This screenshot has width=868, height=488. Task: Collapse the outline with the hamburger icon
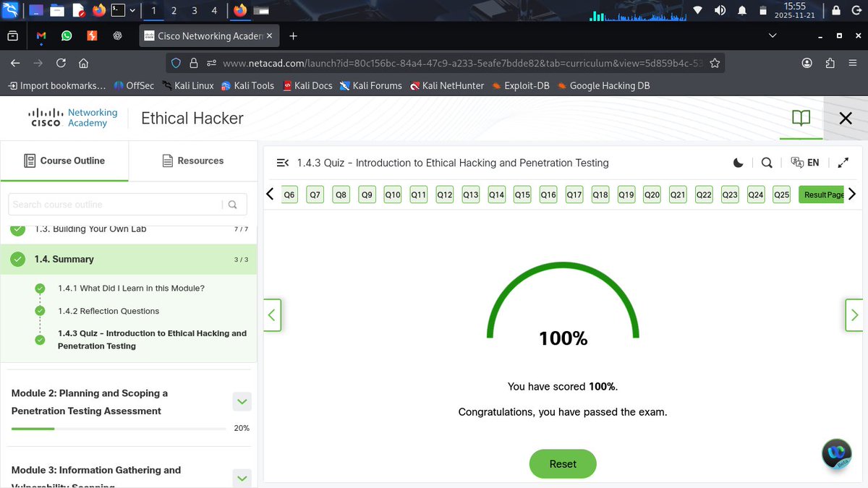point(282,163)
